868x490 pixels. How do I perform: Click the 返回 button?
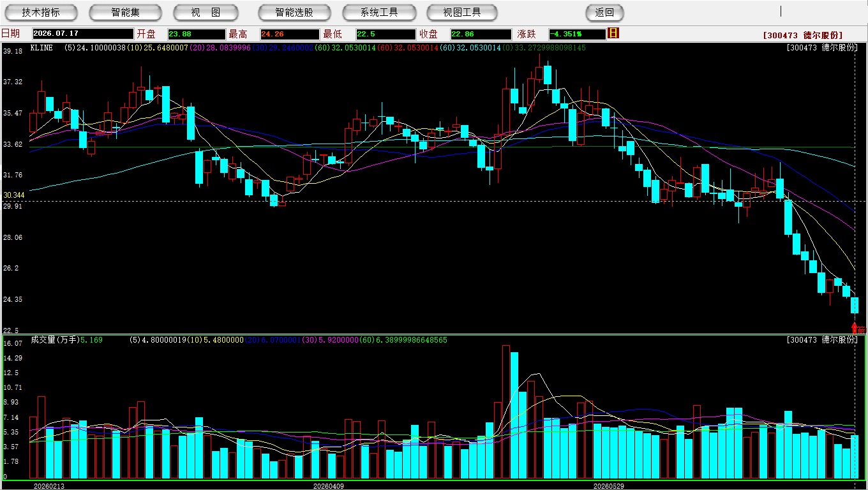point(604,13)
